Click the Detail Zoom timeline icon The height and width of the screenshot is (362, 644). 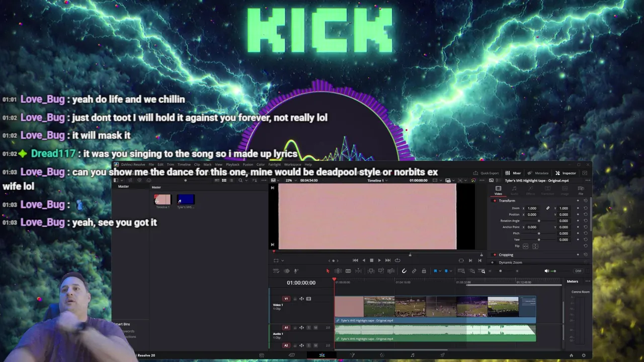[472, 271]
